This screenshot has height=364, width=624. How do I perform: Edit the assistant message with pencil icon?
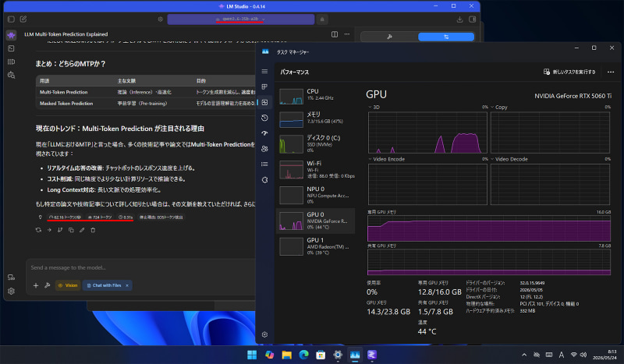82,230
